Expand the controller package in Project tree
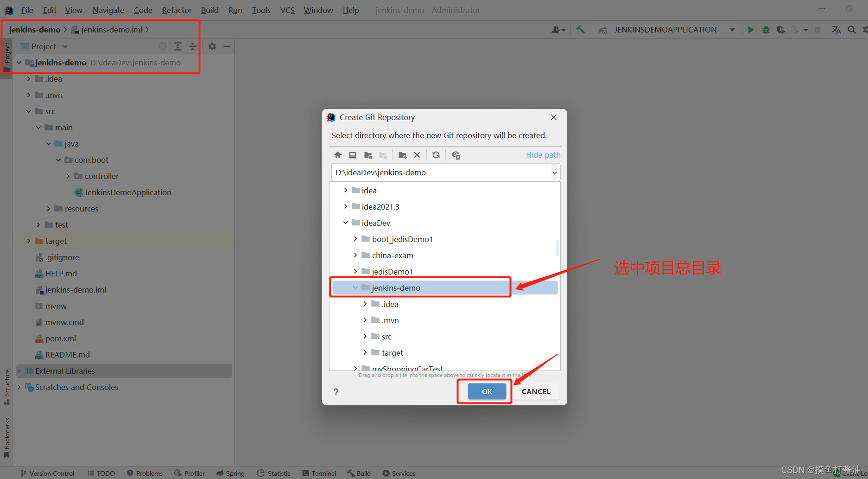Image resolution: width=868 pixels, height=479 pixels. tap(68, 176)
